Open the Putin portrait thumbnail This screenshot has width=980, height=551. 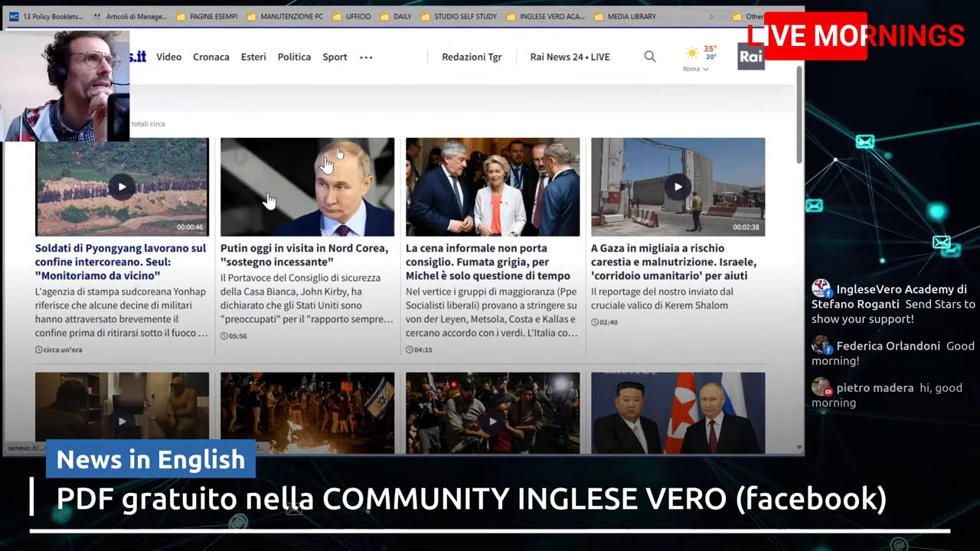tap(307, 187)
